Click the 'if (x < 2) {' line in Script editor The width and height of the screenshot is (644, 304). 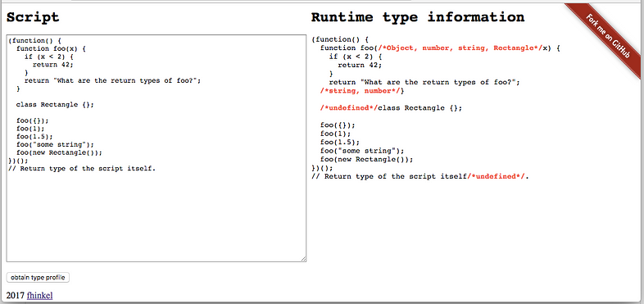49,57
